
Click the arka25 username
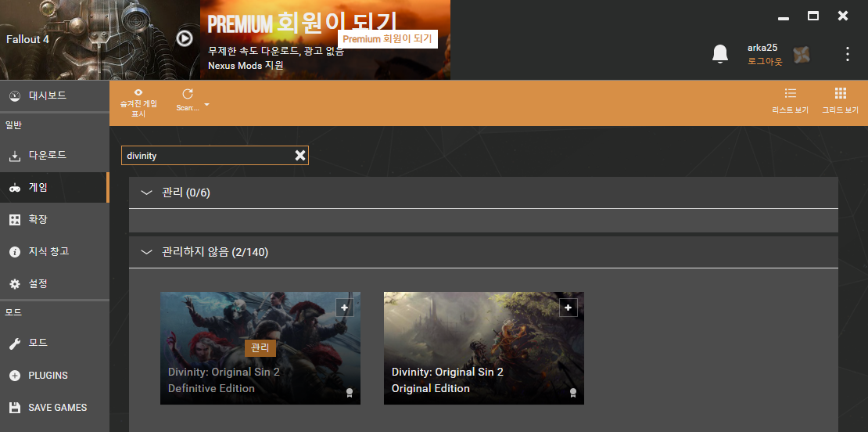click(x=762, y=49)
